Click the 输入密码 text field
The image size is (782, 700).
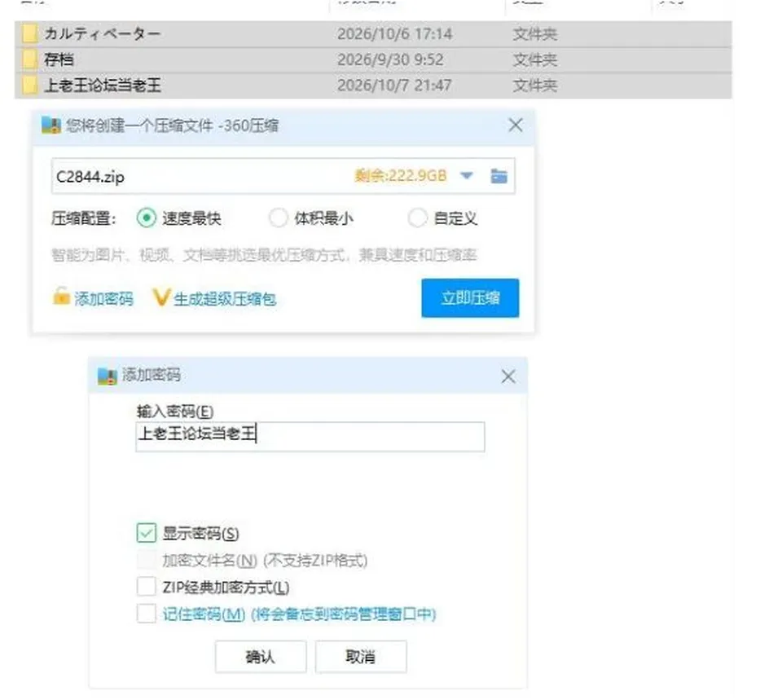pos(310,437)
